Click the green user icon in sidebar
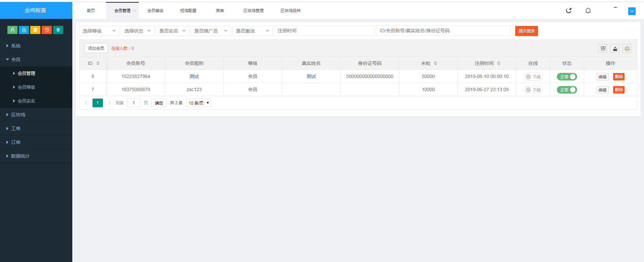Image resolution: width=644 pixels, height=262 pixels. 12,30
